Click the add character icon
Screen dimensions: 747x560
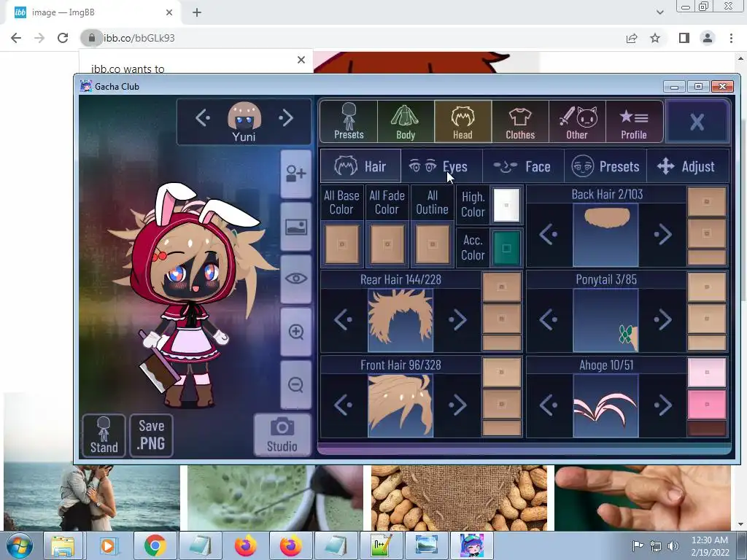click(x=296, y=174)
